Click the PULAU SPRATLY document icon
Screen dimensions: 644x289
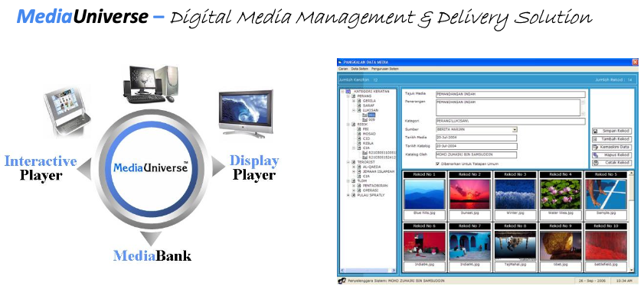353,195
